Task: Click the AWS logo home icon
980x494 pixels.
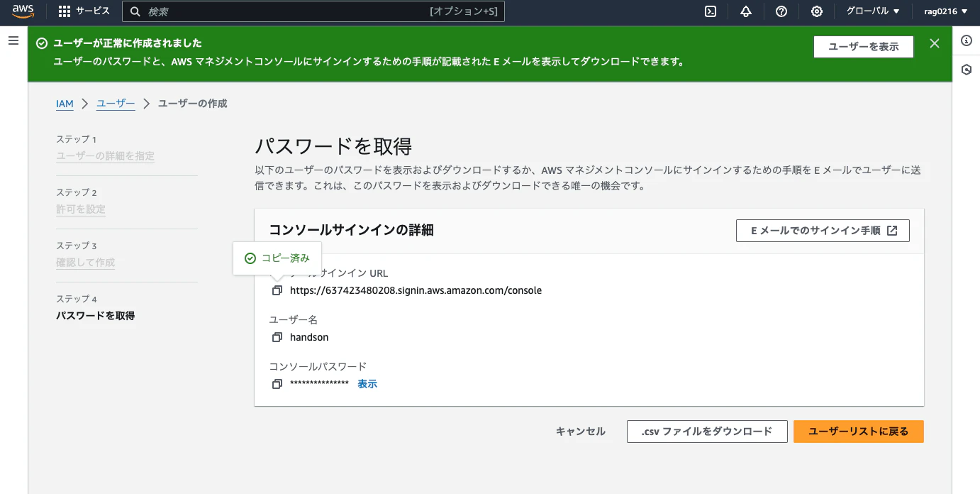Action: [23, 11]
